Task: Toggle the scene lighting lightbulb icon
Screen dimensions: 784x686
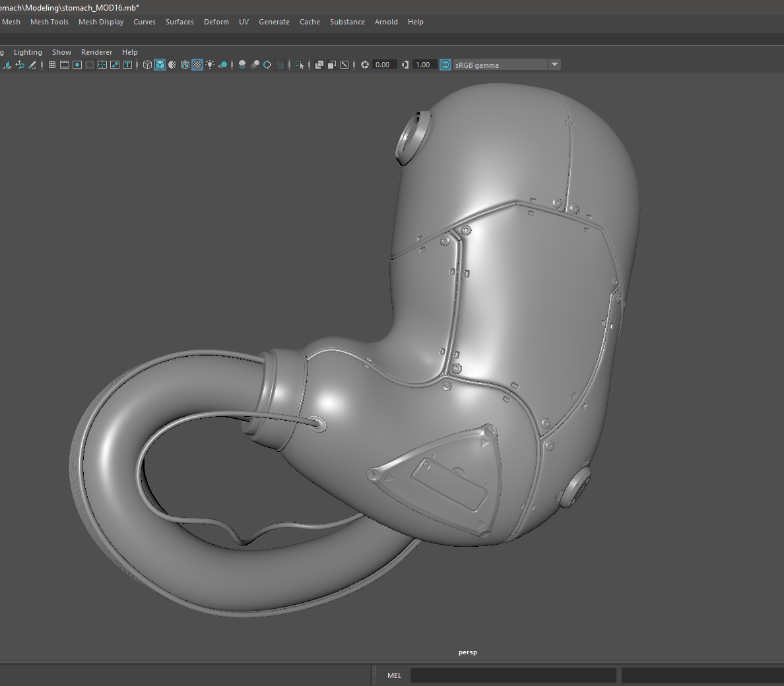Action: (x=210, y=64)
